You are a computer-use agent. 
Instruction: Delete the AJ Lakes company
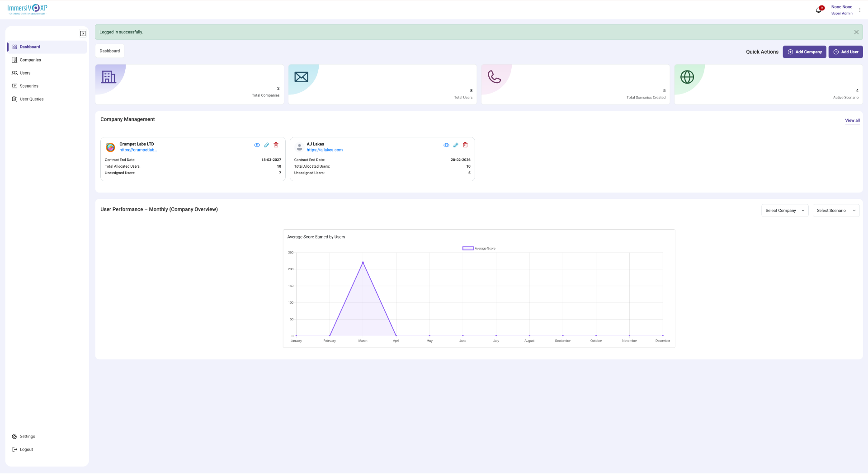[x=465, y=145]
